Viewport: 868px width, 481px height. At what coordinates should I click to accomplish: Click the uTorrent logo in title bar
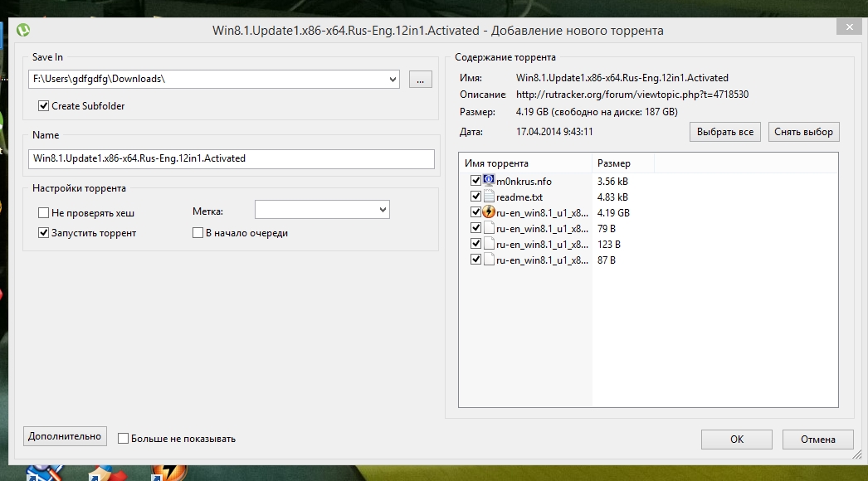23,30
